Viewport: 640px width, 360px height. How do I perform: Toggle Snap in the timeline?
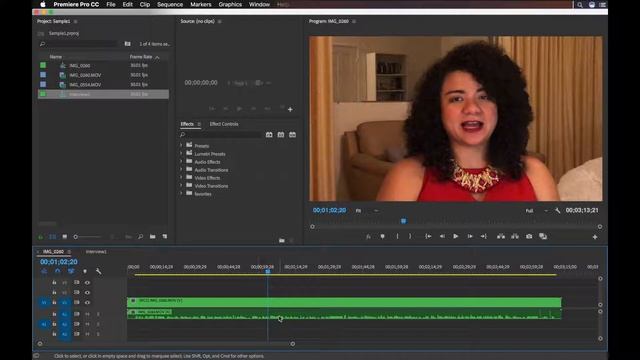(58, 271)
